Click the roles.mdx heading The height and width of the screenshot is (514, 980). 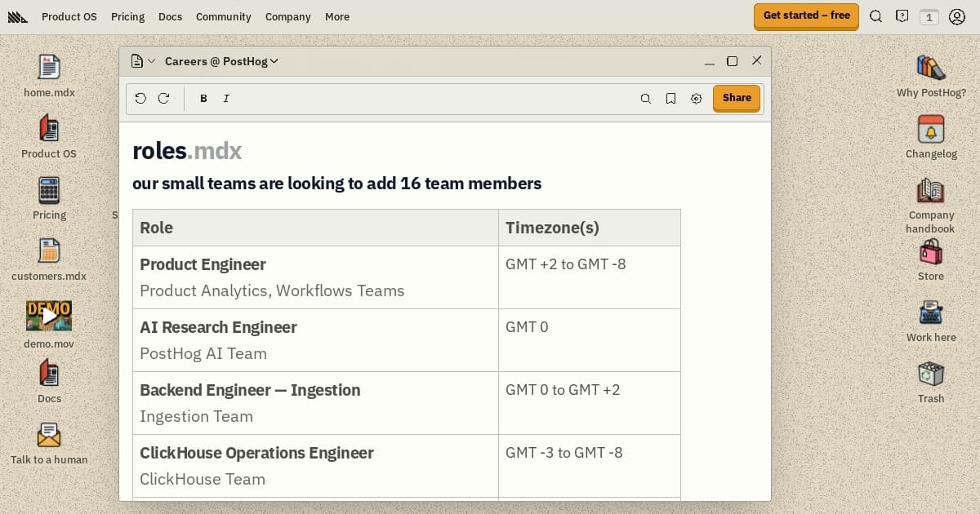pos(187,151)
